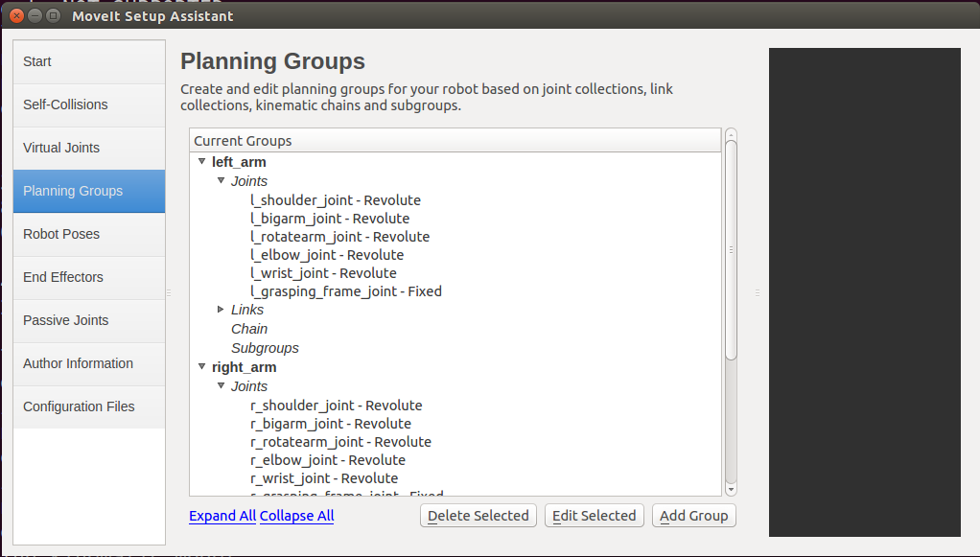The width and height of the screenshot is (980, 557).
Task: Open the Virtual Joints step
Action: click(x=89, y=149)
